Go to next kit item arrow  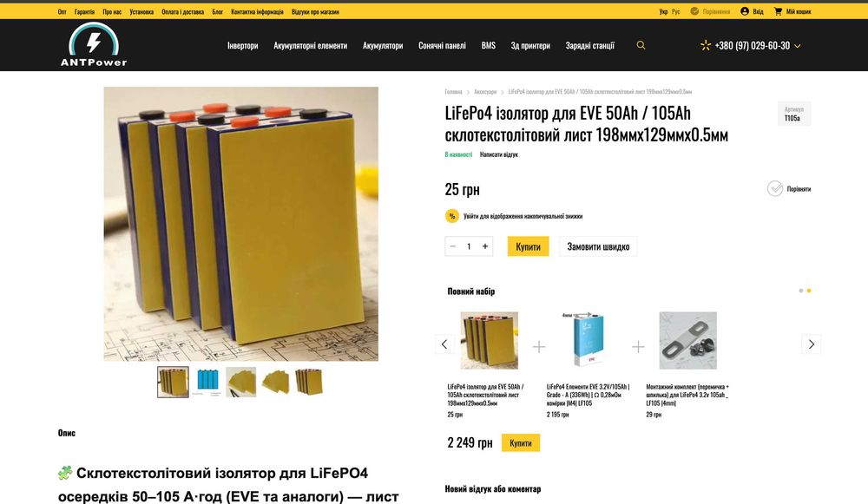(811, 344)
